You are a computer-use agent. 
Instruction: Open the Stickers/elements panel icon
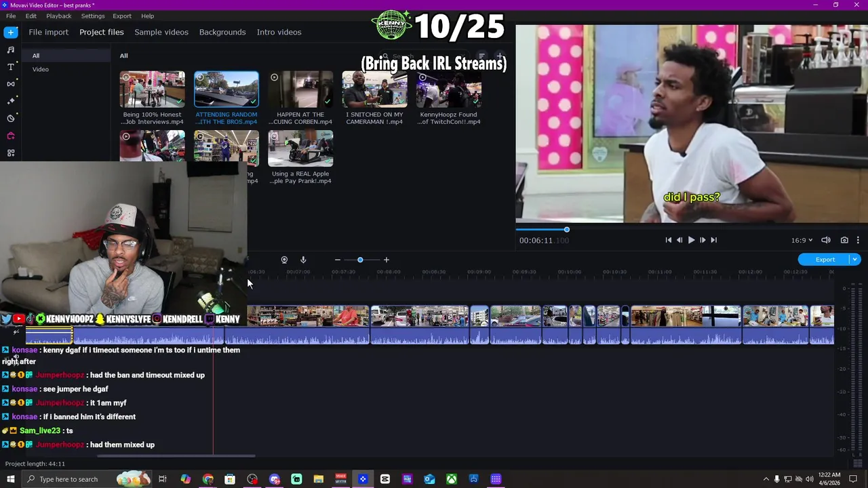(11, 119)
